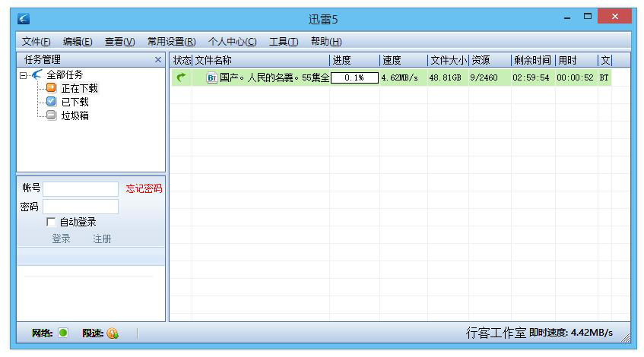The image size is (644, 357).
Task: Open the 垃圾箱 trash icon
Action: tap(52, 115)
